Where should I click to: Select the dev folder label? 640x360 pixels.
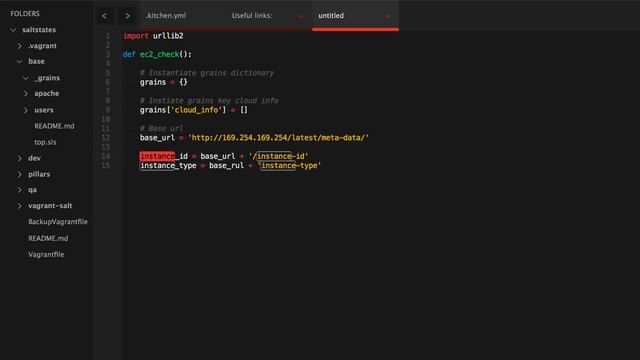(34, 158)
